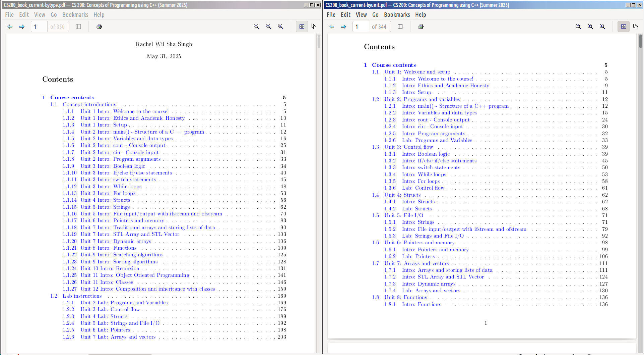Open 'Unit 3: Control flow' link
Viewport: 644px width, 355px height.
pyautogui.click(x=408, y=147)
